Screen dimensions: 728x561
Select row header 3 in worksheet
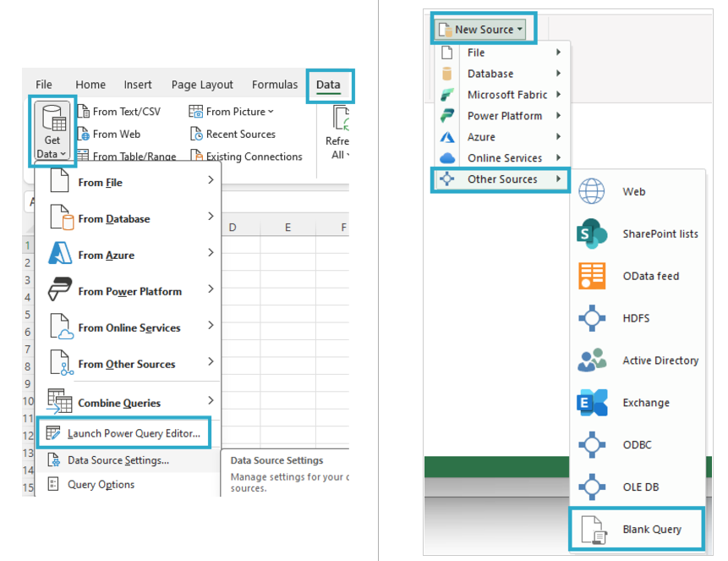pyautogui.click(x=27, y=280)
